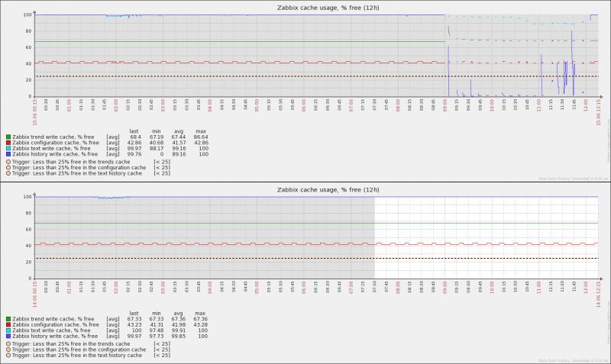611x364 pixels.
Task: Click the trend cache last value 68.4
Action: coord(136,137)
